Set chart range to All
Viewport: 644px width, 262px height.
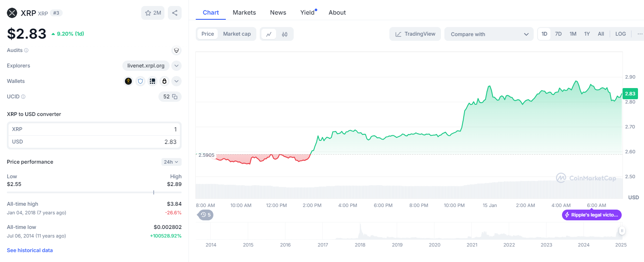601,34
